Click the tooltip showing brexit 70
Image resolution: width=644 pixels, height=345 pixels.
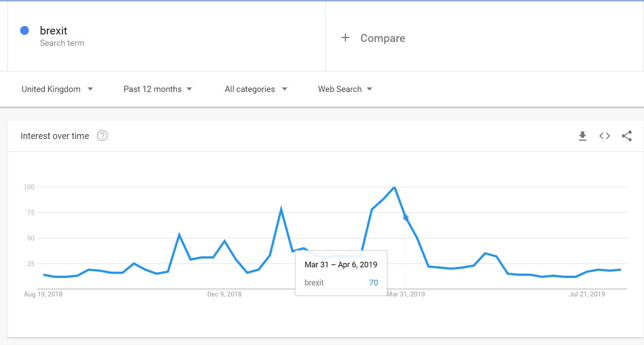[x=341, y=273]
